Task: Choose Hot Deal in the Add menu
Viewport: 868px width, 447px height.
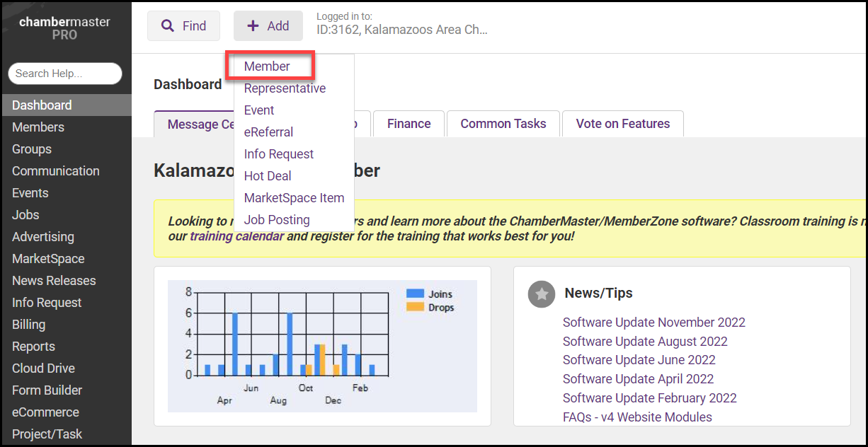Action: click(268, 176)
